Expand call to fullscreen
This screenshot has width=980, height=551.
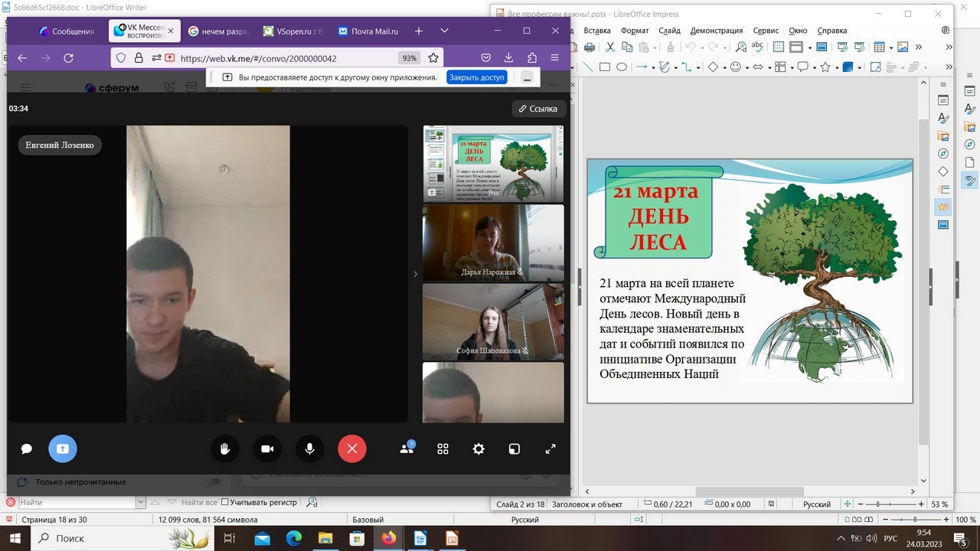550,449
